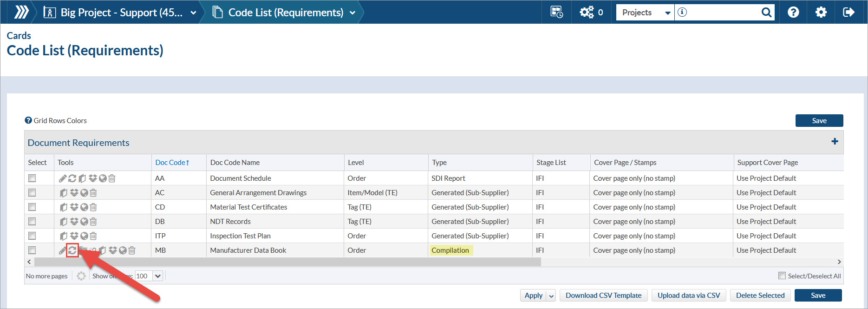This screenshot has height=309, width=868.
Task: Click the logout arrow icon in header
Action: coord(848,13)
